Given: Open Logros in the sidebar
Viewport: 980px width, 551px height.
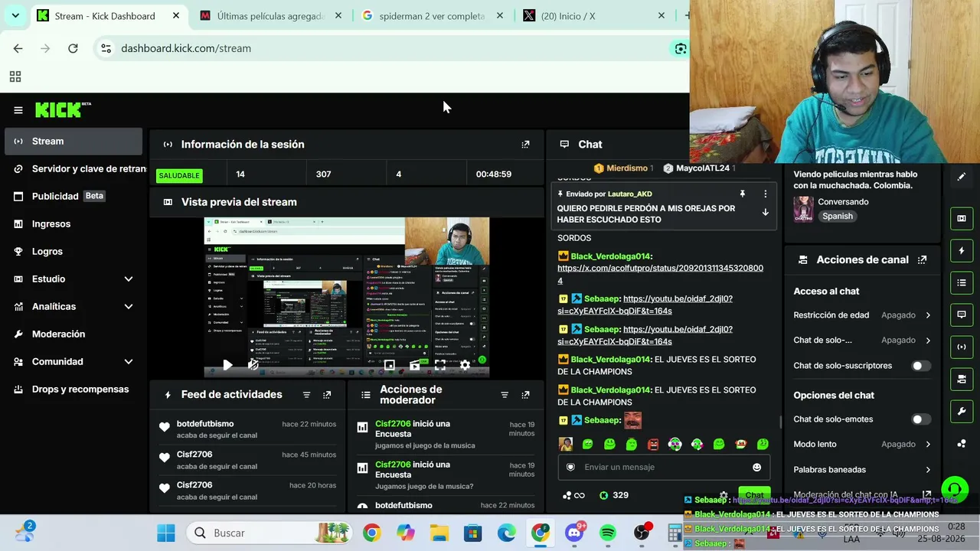Looking at the screenshot, I should coord(73,252).
